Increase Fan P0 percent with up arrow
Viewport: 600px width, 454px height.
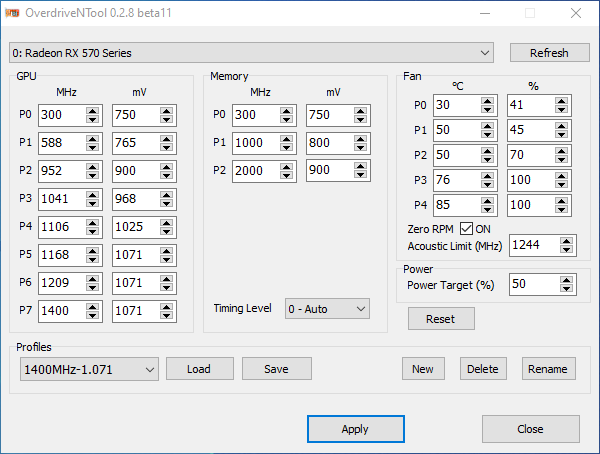[562, 101]
